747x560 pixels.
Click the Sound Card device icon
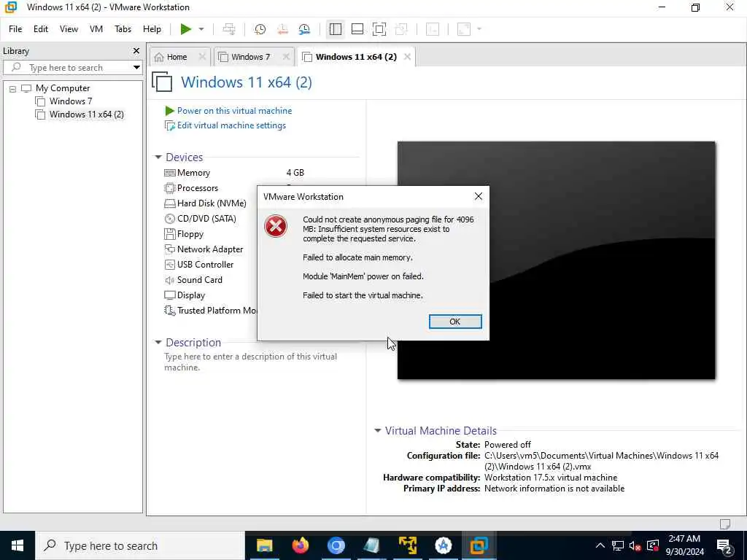click(169, 280)
